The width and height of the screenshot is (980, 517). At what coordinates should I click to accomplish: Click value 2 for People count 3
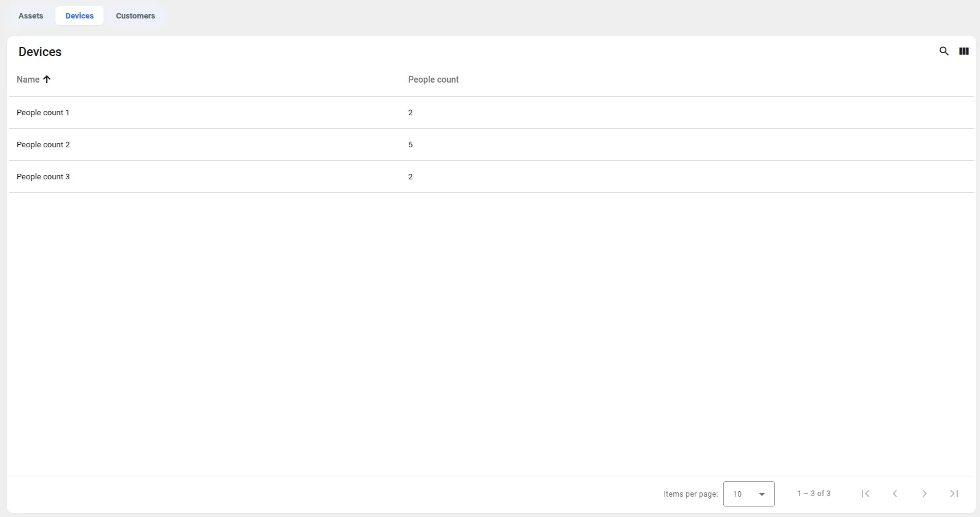410,177
